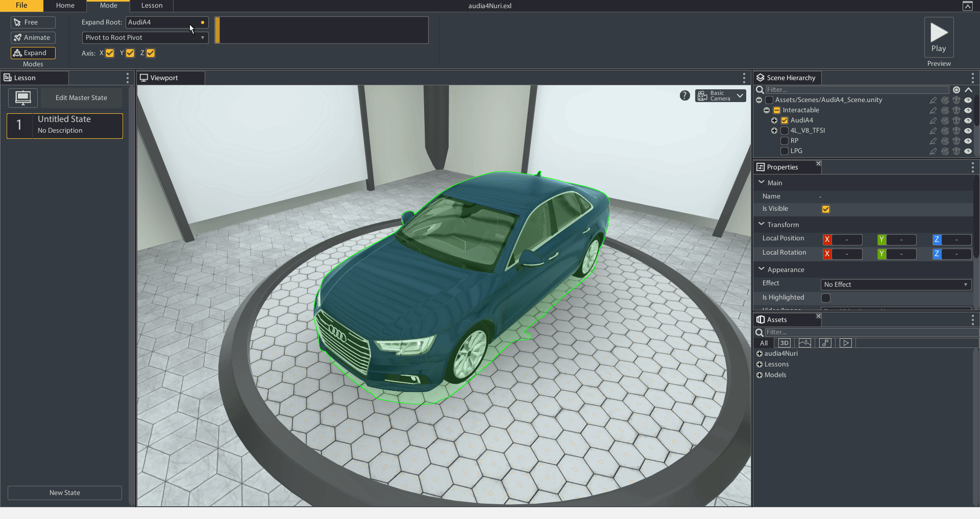Hide LPG using its eye icon
The image size is (980, 519).
coord(968,151)
